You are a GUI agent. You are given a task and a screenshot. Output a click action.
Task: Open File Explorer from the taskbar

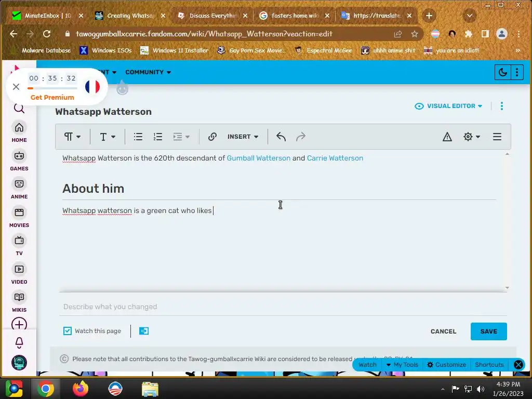click(x=150, y=389)
